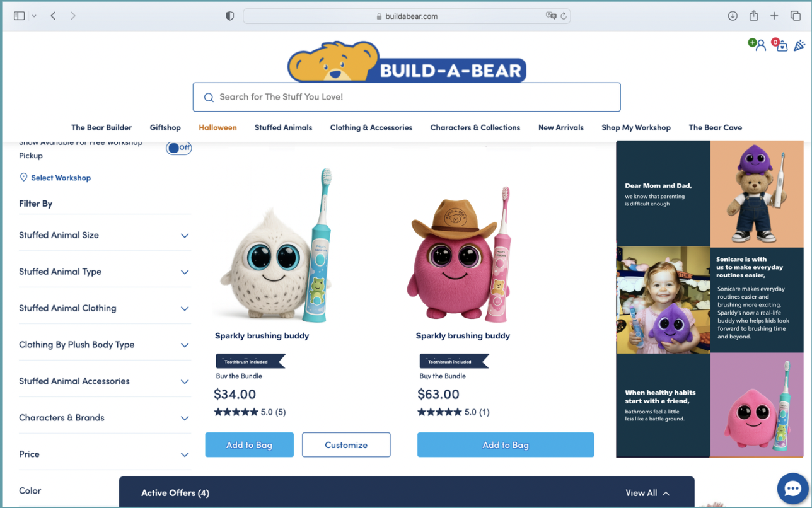Add the $63.00 Sparkly buddy to bag
This screenshot has width=812, height=508.
[506, 445]
